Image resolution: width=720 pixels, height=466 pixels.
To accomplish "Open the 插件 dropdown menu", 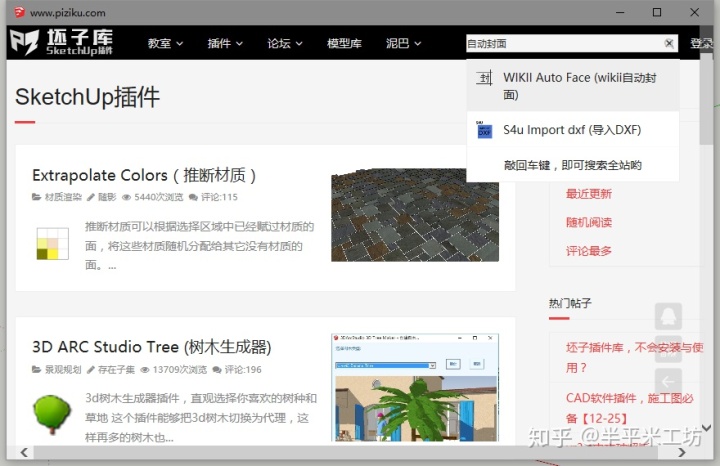I will (225, 44).
